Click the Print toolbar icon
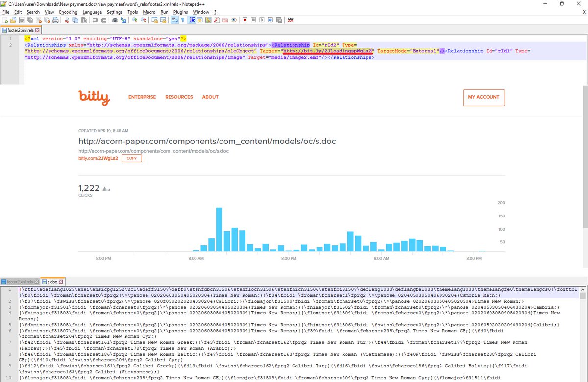 55,20
